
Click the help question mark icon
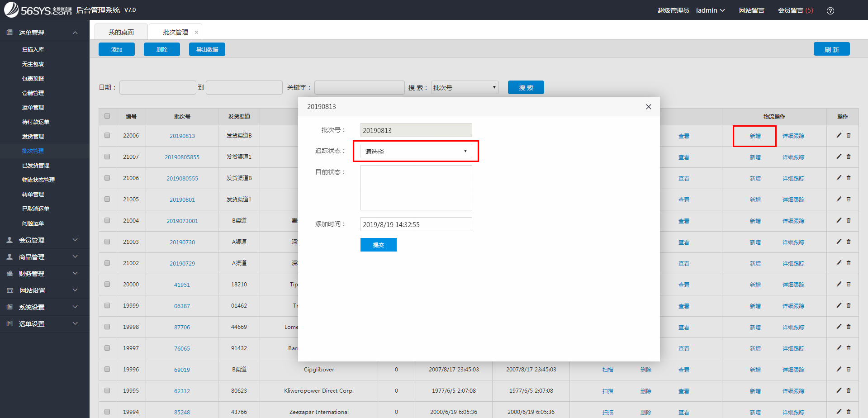[x=830, y=10]
